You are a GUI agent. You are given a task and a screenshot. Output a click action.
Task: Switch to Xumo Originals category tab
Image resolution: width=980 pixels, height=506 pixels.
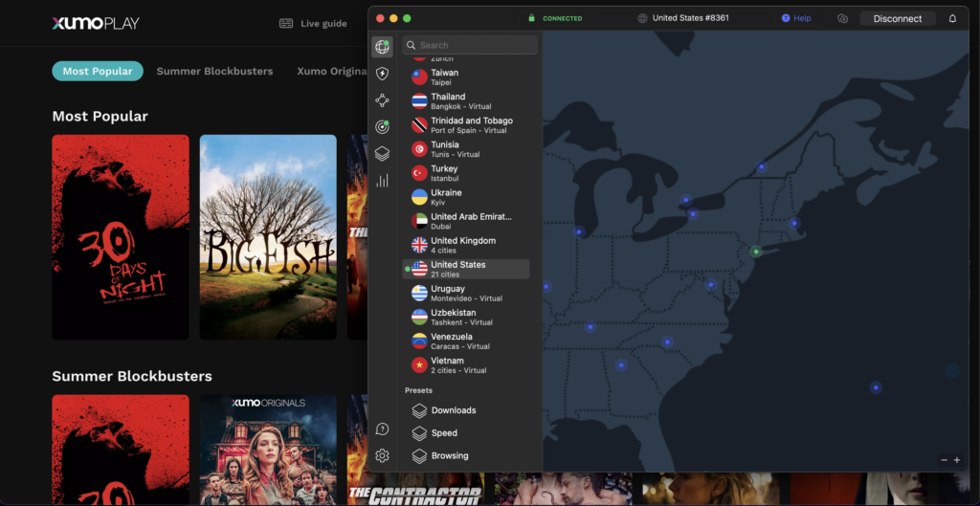click(x=332, y=71)
